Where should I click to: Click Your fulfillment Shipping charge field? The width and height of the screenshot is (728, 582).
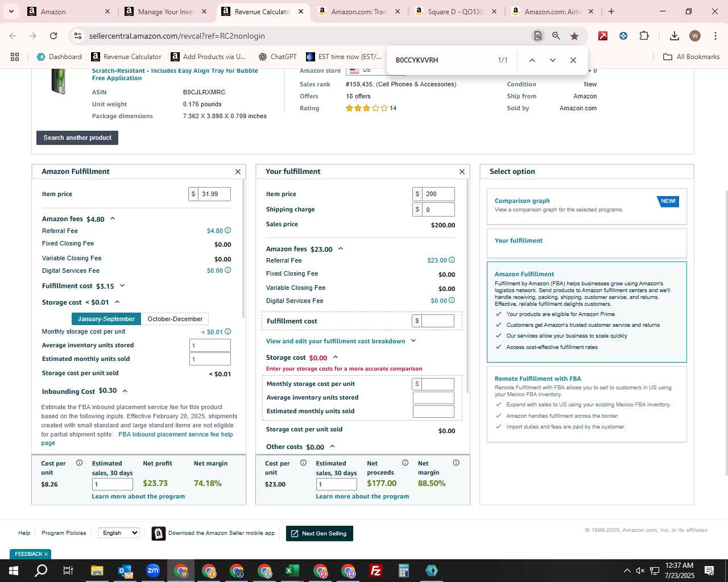click(438, 209)
